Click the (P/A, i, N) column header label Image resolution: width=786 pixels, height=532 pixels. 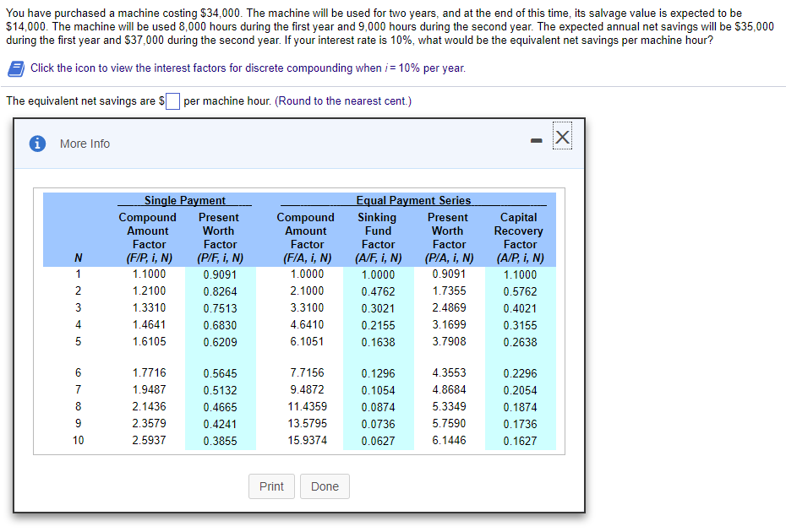click(x=449, y=258)
